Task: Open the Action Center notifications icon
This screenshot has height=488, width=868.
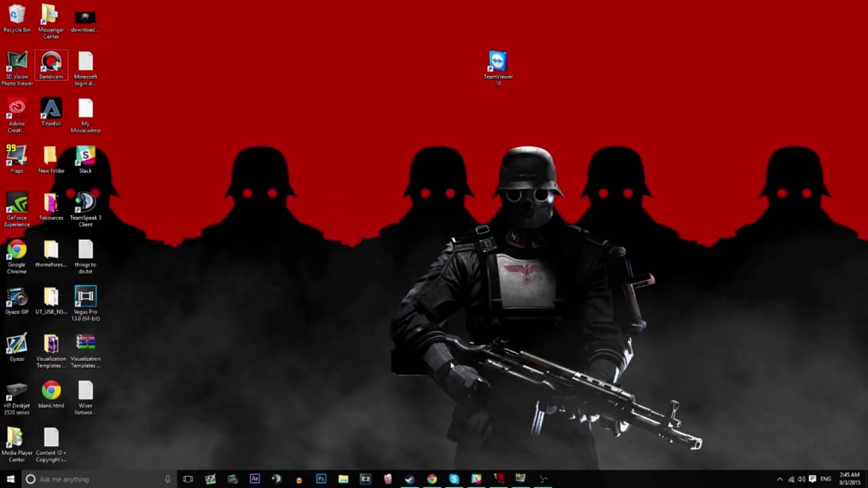Action: point(812,479)
